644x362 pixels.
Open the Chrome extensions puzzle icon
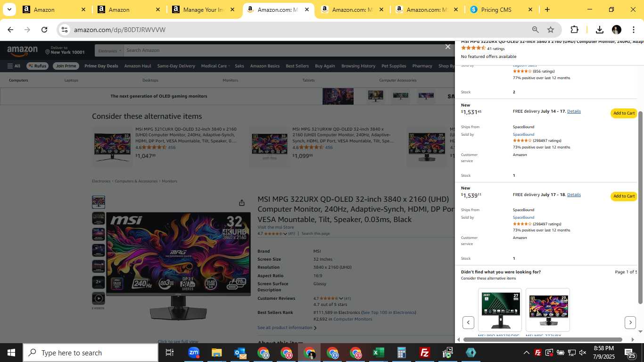(574, 30)
